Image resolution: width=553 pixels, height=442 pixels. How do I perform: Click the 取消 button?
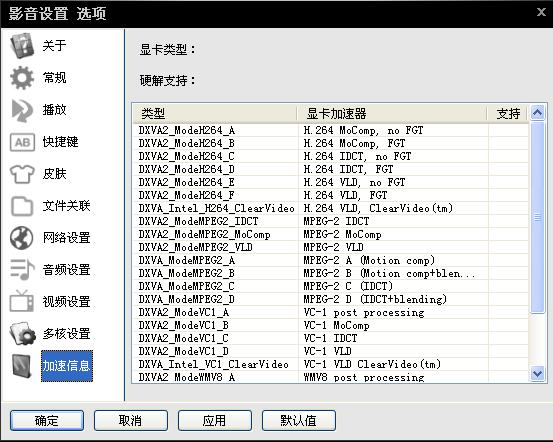130,420
